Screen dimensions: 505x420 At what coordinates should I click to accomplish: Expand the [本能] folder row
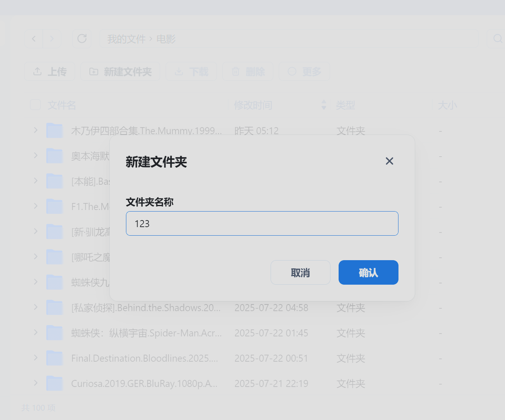[x=36, y=181]
